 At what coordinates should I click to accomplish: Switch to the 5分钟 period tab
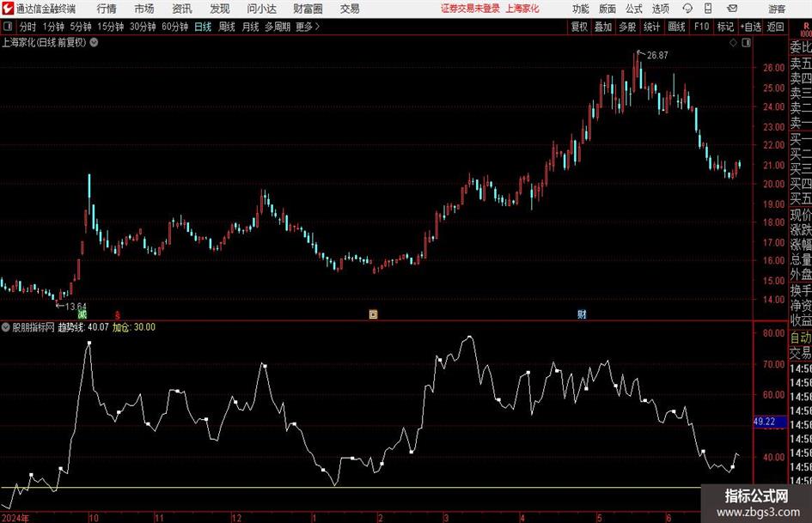pos(81,27)
